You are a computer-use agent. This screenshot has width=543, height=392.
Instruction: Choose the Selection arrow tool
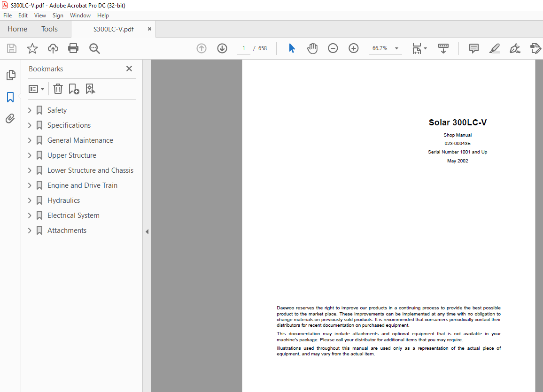pos(292,48)
